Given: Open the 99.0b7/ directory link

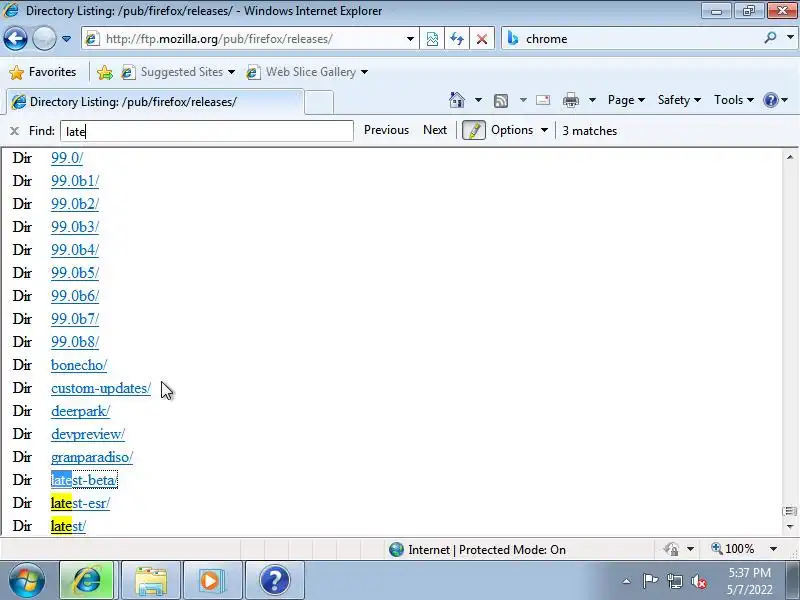Looking at the screenshot, I should [75, 319].
